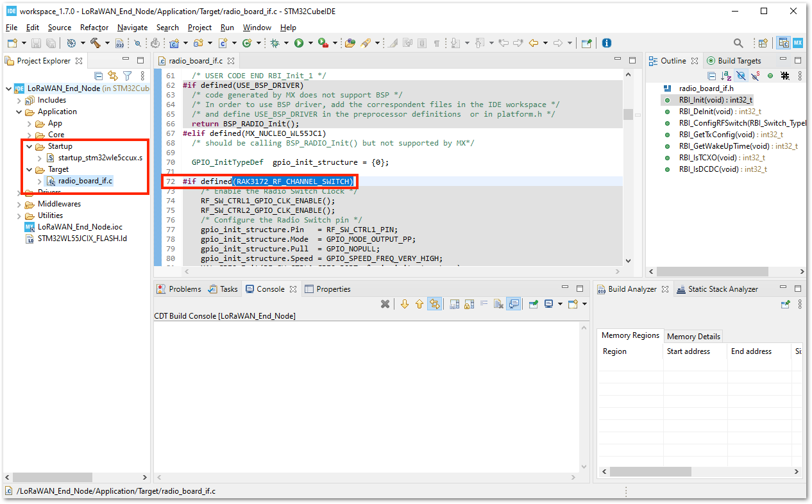Screen dimensions: 812x504
Task: Expand the Includes folder
Action: pyautogui.click(x=19, y=100)
